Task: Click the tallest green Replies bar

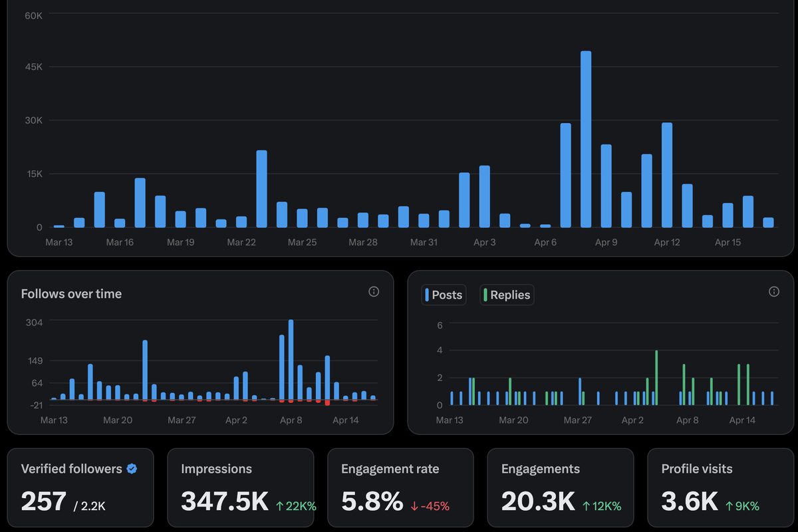Action: [656, 378]
